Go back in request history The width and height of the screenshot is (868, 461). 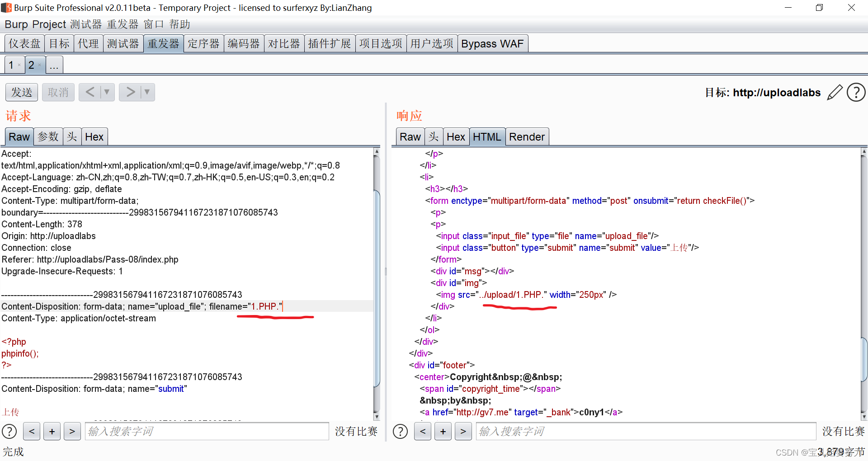90,92
